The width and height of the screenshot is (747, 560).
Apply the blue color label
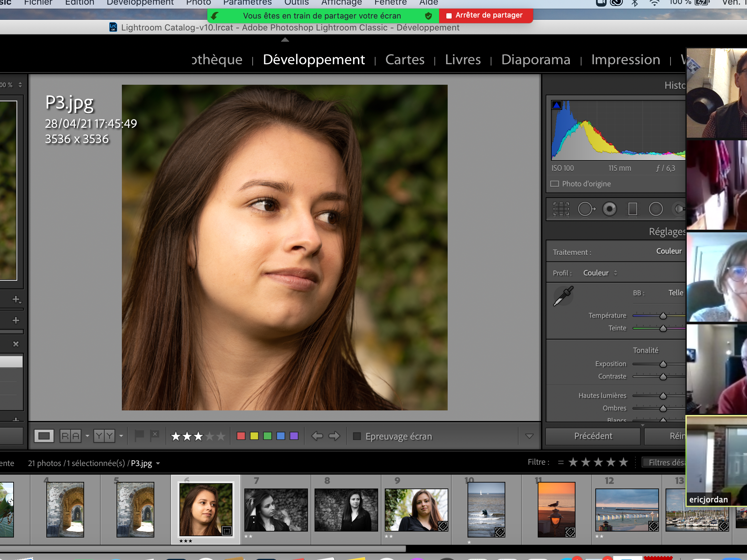[x=281, y=436]
